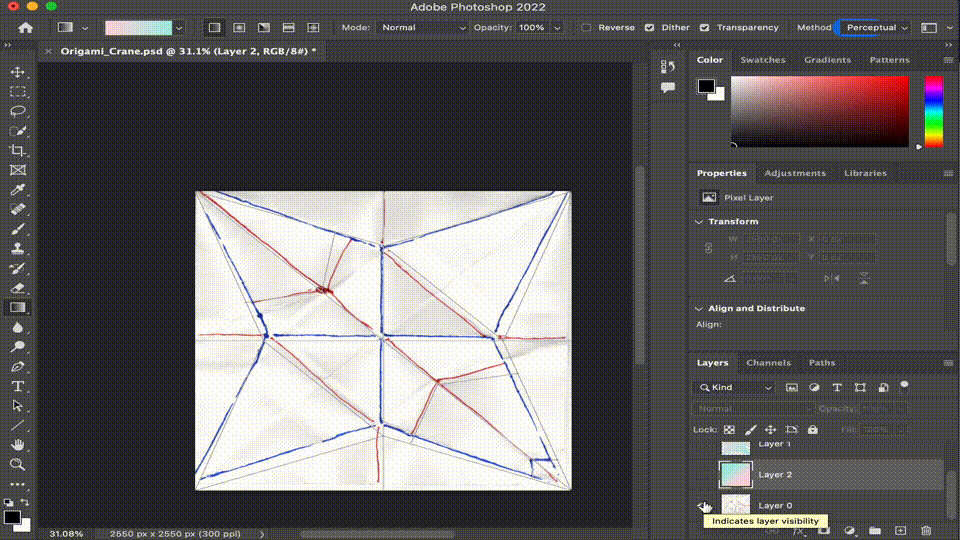Toggle visibility of Layer 0

(705, 506)
